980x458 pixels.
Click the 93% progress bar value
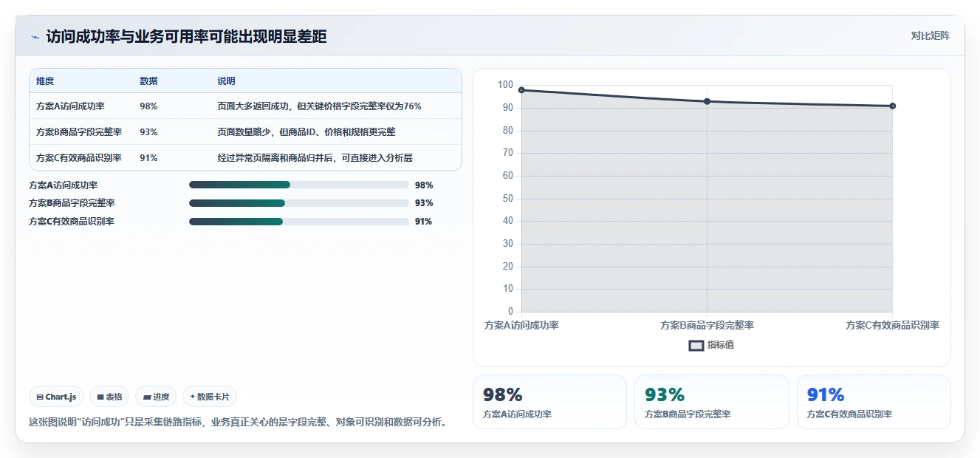point(424,203)
